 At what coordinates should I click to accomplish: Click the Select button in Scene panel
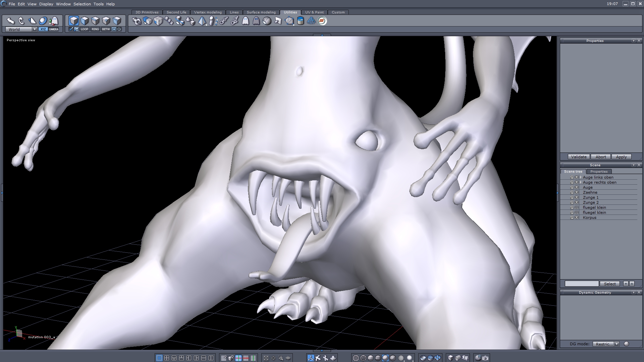pos(609,284)
